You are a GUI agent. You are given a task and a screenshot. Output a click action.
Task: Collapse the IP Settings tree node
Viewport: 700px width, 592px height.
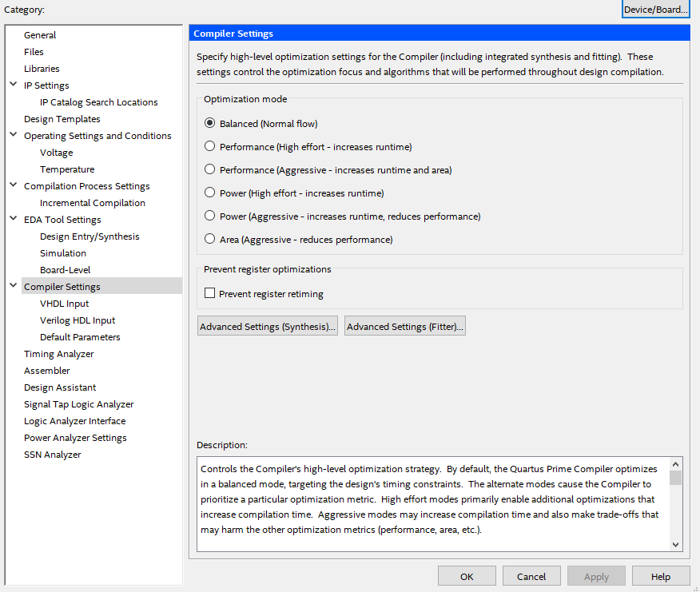pos(14,85)
